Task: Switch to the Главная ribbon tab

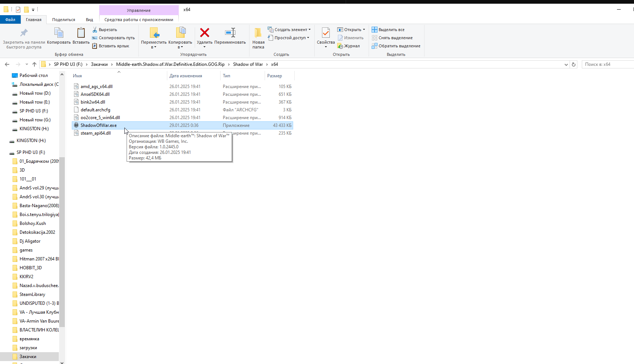Action: 34,20
